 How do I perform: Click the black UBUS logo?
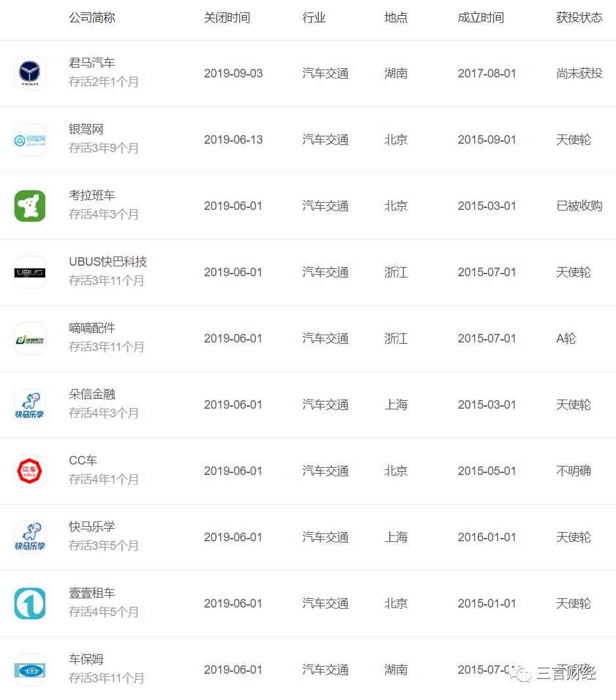(30, 272)
